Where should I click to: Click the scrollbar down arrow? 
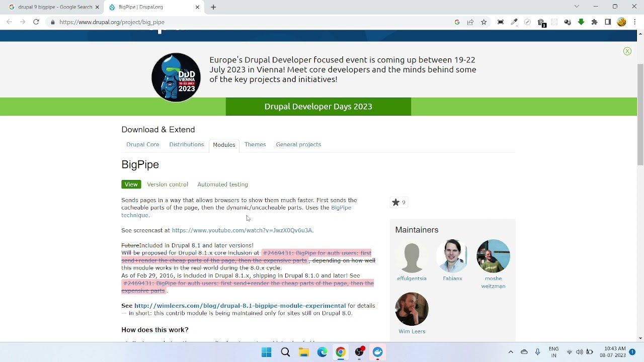click(x=640, y=338)
